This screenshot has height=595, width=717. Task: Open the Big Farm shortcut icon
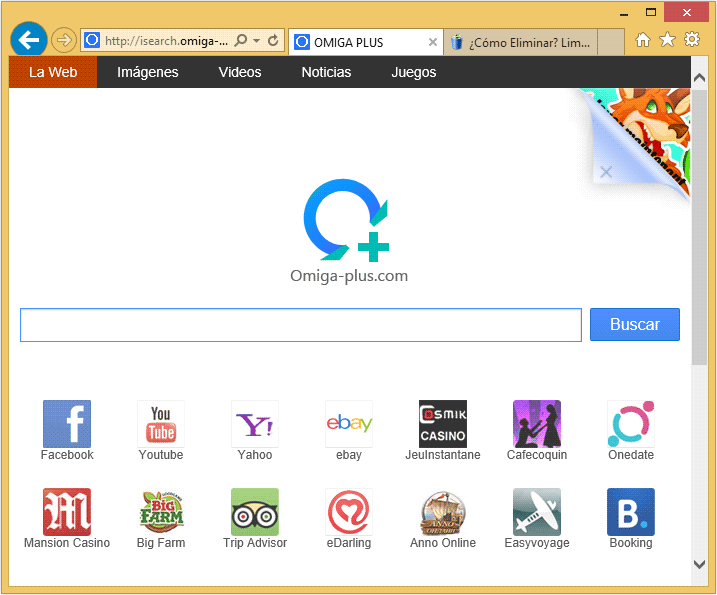coord(161,512)
